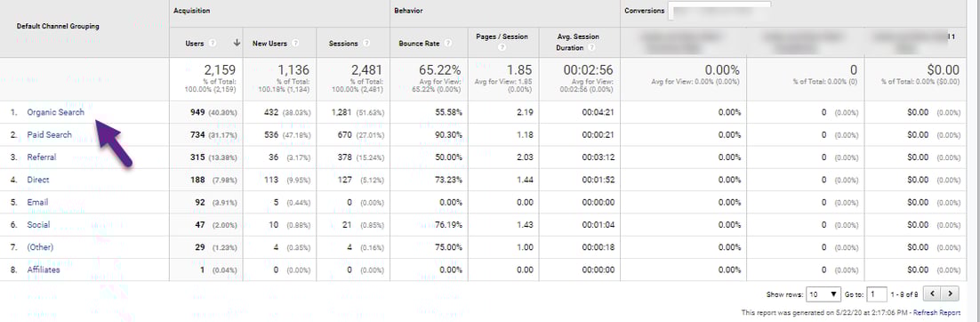Click the Go to page number field
Image resolution: width=980 pixels, height=322 pixels.
click(x=877, y=294)
